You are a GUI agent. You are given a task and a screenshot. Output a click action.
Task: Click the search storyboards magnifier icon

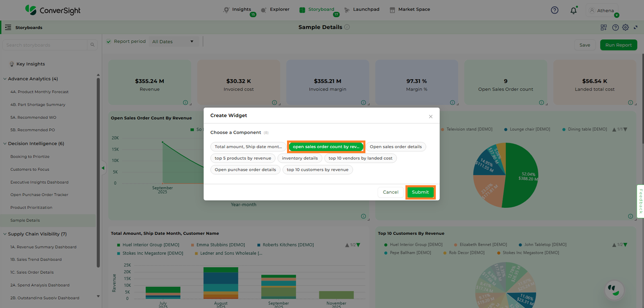(92, 45)
